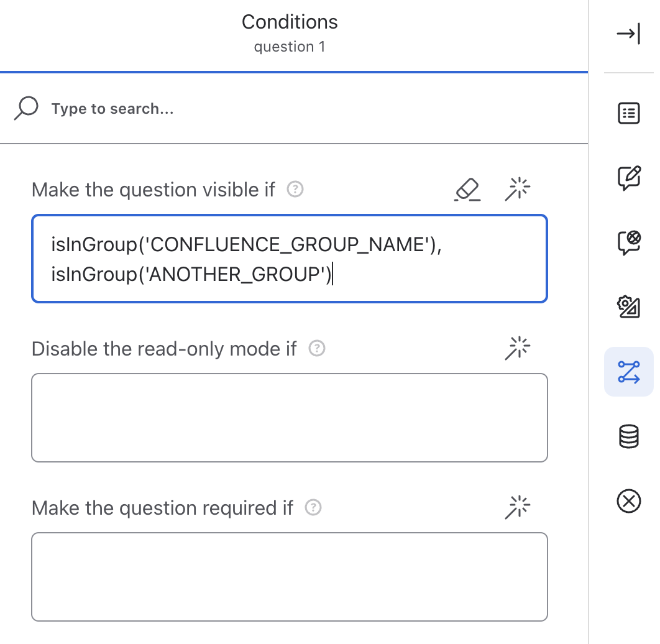Click the empty question required condition box

[289, 577]
